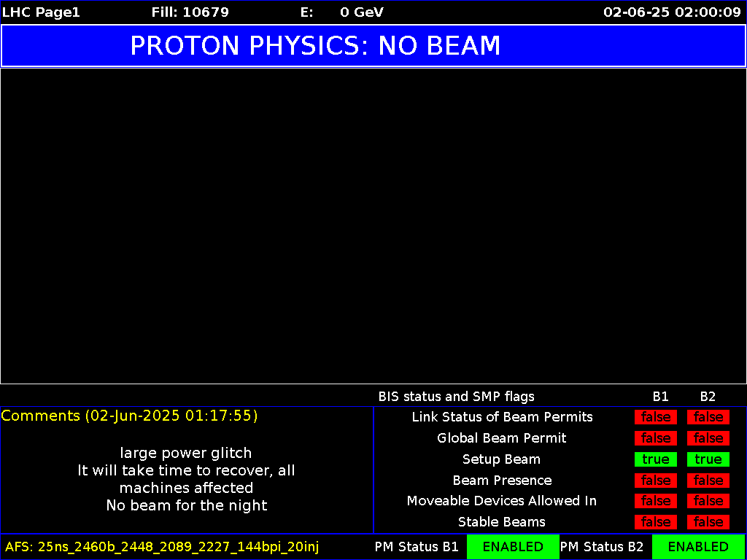This screenshot has width=747, height=560.
Task: Click B1 true flag for Setup Beam
Action: (656, 459)
